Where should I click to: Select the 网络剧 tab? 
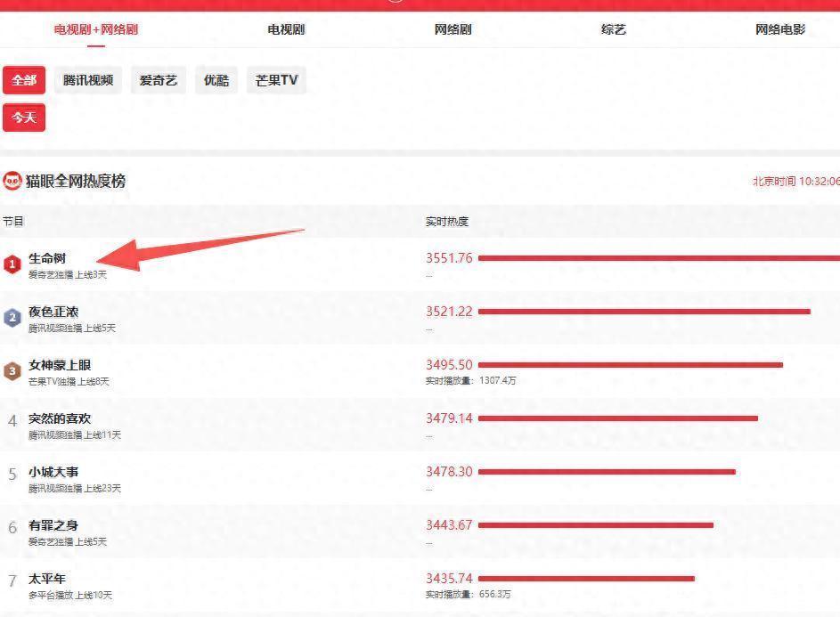coord(453,29)
